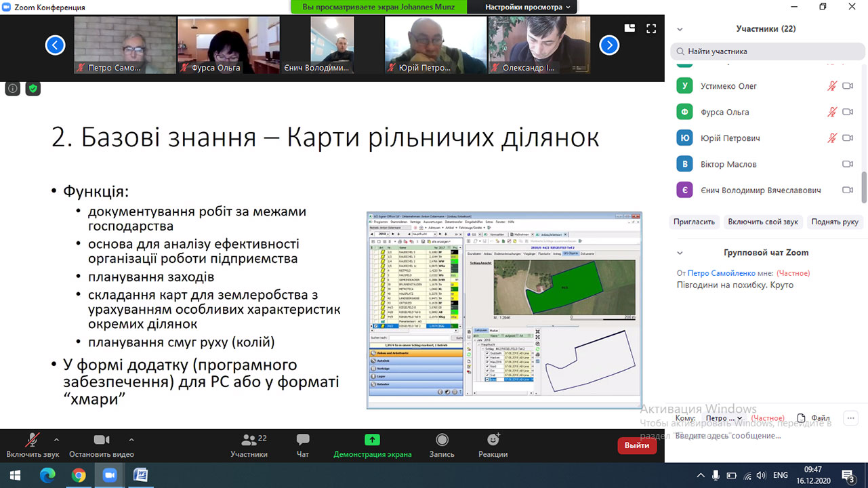
Task: Show hidden system tray icons
Action: [701, 475]
